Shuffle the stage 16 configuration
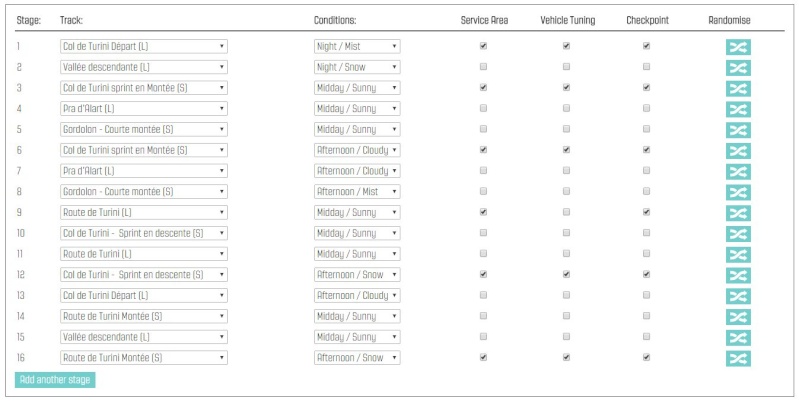The width and height of the screenshot is (799, 401). 738,359
